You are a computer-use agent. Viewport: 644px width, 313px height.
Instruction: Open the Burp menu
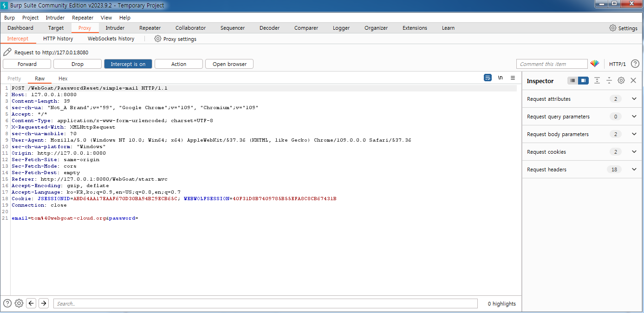[9, 18]
